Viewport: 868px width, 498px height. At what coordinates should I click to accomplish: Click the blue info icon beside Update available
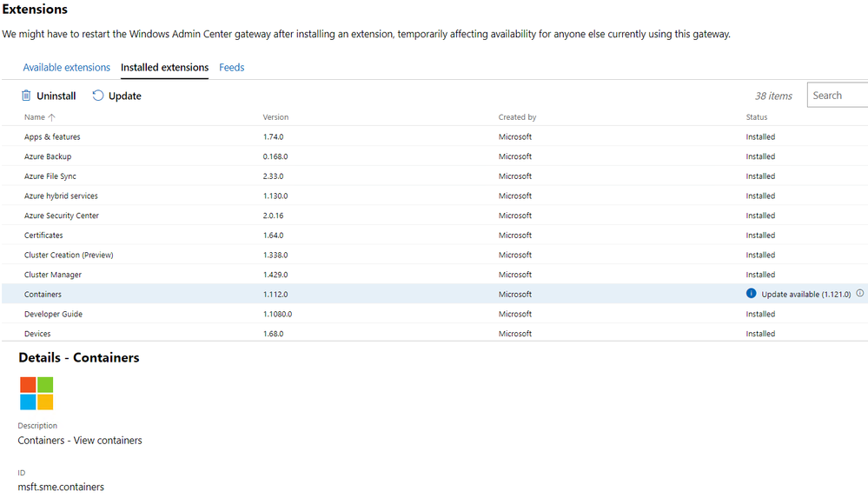(x=751, y=293)
